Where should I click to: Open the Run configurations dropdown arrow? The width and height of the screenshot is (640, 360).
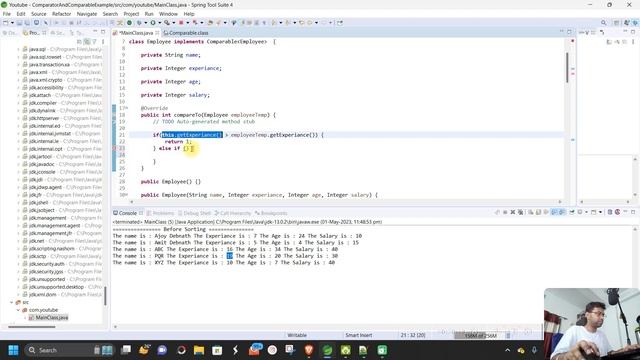coord(159,23)
